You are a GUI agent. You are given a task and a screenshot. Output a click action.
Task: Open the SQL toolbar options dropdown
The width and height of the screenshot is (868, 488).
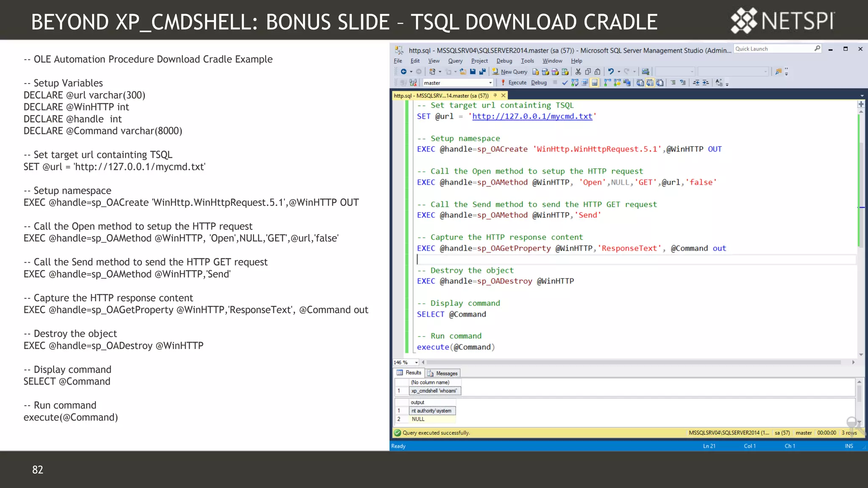pyautogui.click(x=727, y=84)
